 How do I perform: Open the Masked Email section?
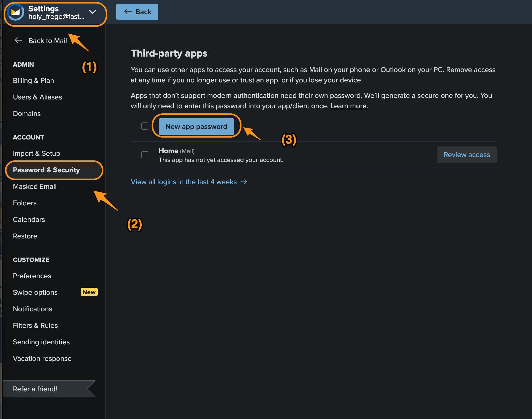click(35, 186)
